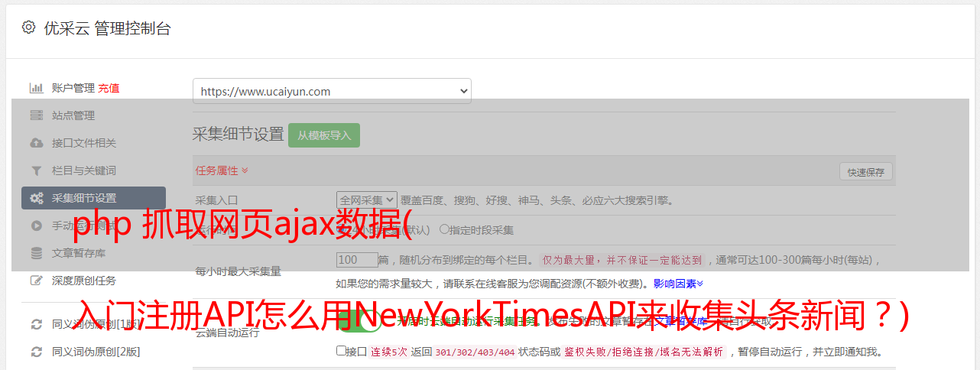The height and width of the screenshot is (370, 980).
Task: Select 采集细节设置 in the sidebar
Action: pyautogui.click(x=93, y=198)
